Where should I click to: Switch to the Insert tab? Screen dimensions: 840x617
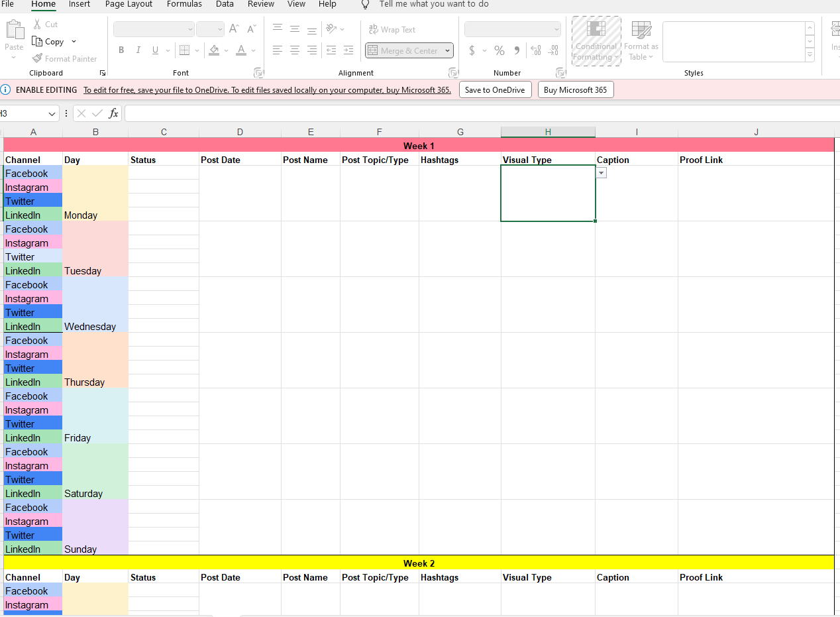[79, 4]
